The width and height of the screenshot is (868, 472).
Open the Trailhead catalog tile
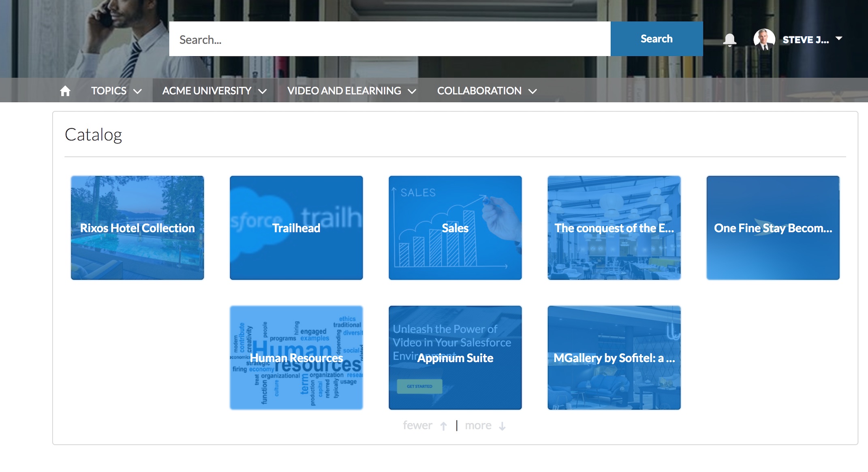pos(296,228)
